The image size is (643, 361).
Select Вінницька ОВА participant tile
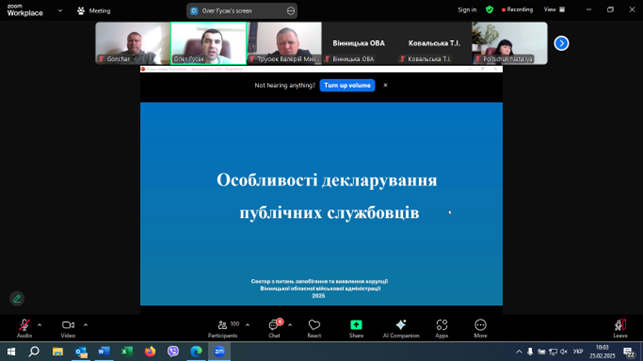359,43
